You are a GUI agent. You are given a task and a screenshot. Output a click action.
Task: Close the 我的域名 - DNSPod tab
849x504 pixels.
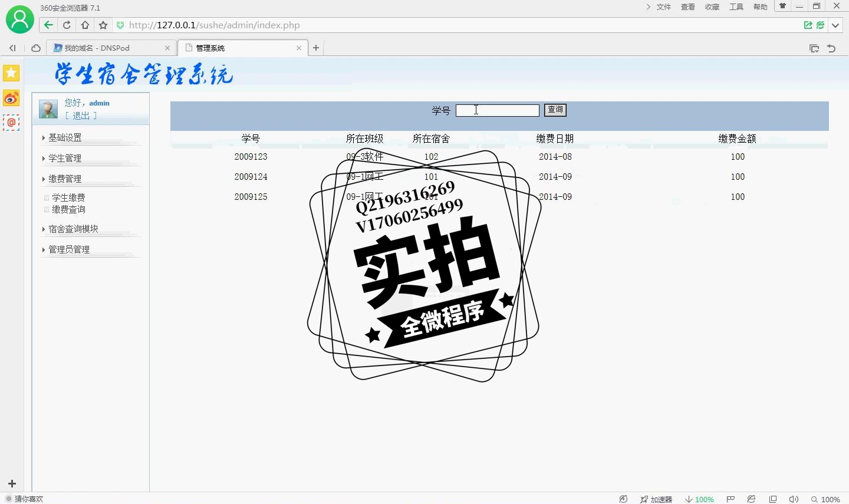click(167, 48)
